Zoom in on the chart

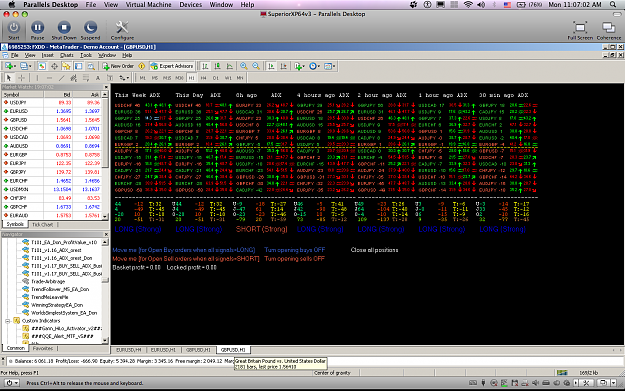(244, 66)
